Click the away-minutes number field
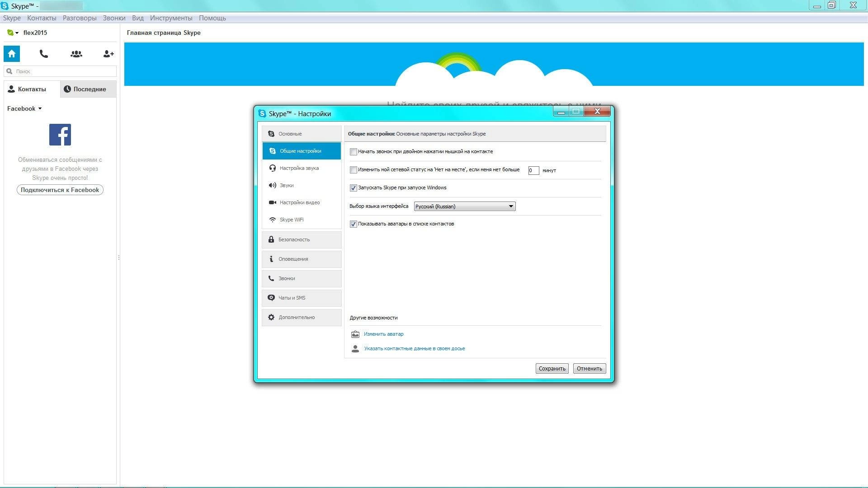 pyautogui.click(x=533, y=170)
